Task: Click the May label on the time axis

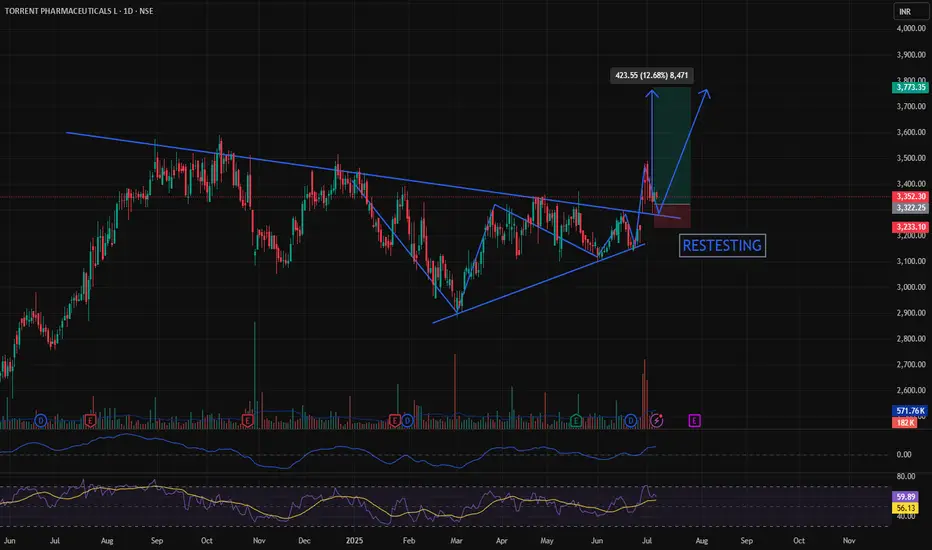Action: click(547, 540)
